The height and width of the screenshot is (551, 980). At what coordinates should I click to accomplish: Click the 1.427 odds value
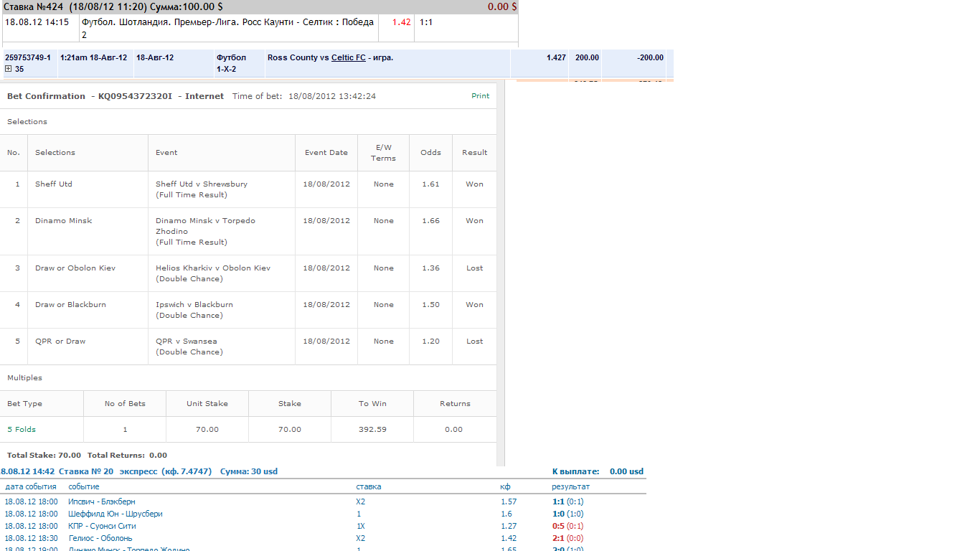(556, 57)
